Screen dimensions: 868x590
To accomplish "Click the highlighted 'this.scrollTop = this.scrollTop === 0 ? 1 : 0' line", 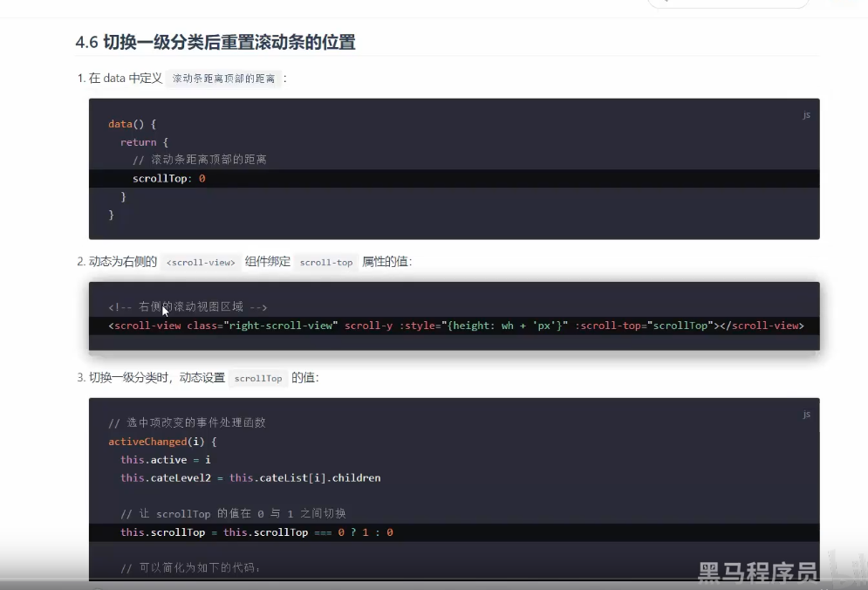I will 454,532.
